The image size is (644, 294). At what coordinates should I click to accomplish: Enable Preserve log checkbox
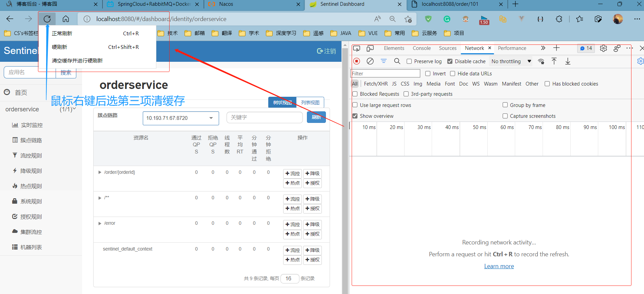coord(409,61)
